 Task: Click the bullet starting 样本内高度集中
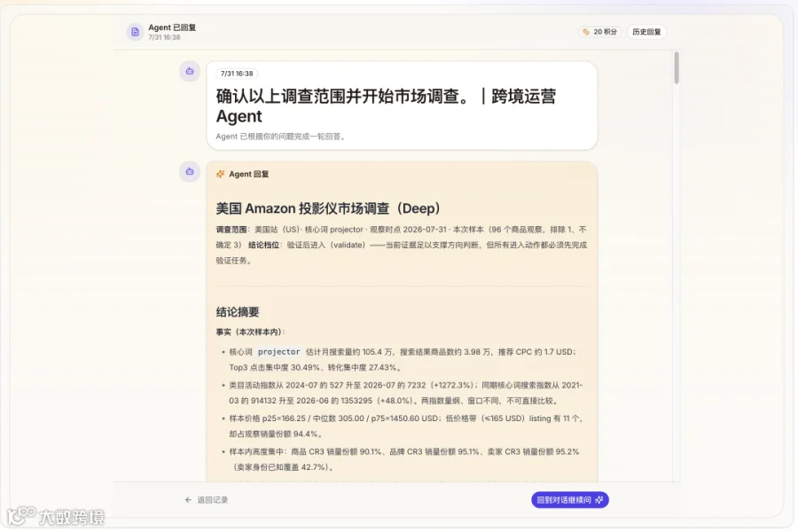404,459
